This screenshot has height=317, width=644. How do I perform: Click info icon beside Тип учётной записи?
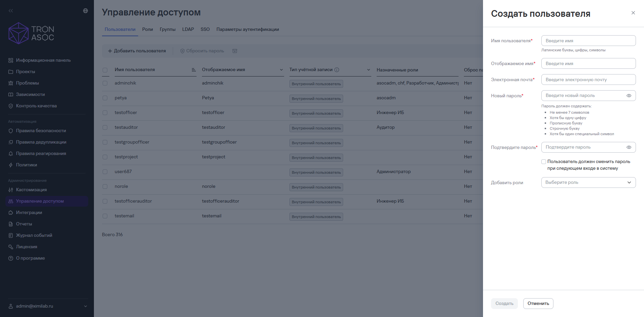[337, 70]
